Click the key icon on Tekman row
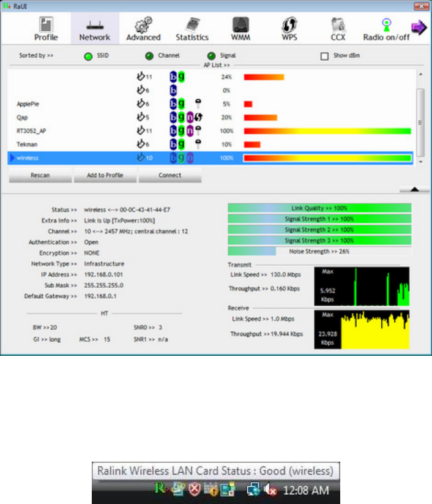432x504 pixels. click(198, 144)
